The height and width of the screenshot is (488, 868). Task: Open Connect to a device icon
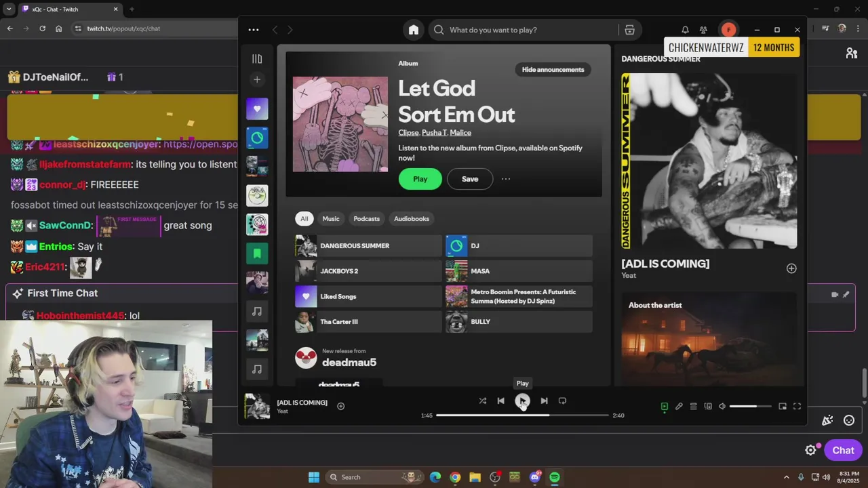[x=708, y=407]
